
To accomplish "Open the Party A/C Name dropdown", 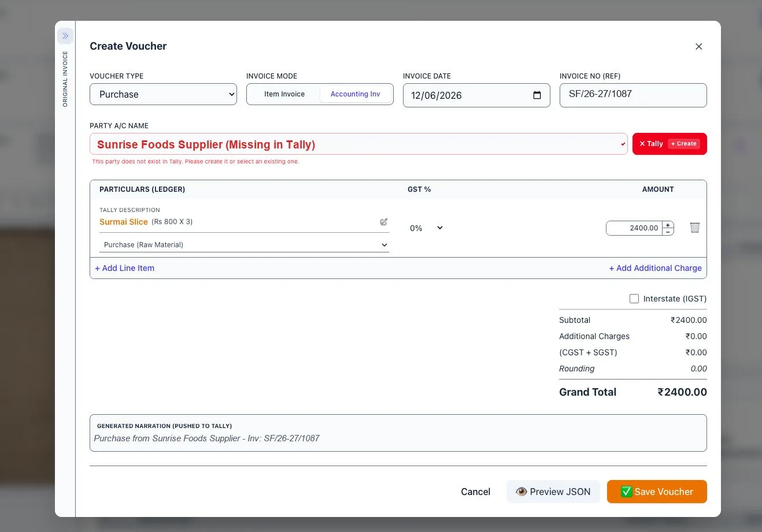I will (x=358, y=144).
